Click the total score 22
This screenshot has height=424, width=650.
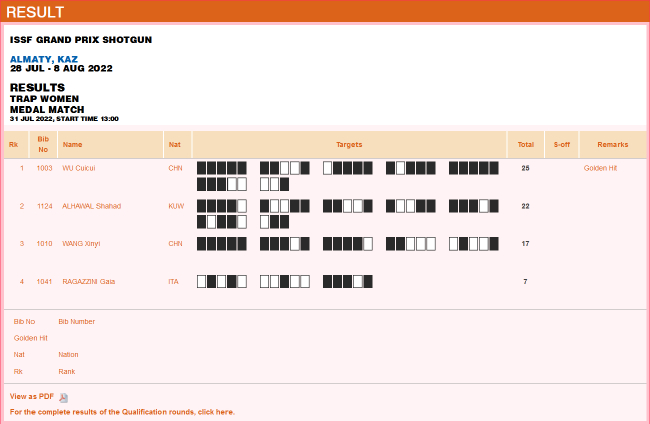[x=525, y=206]
